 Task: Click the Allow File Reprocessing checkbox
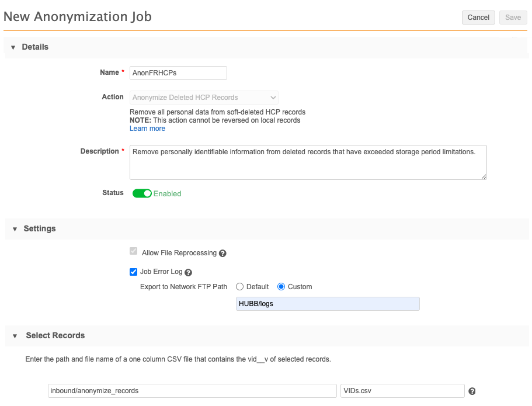133,251
